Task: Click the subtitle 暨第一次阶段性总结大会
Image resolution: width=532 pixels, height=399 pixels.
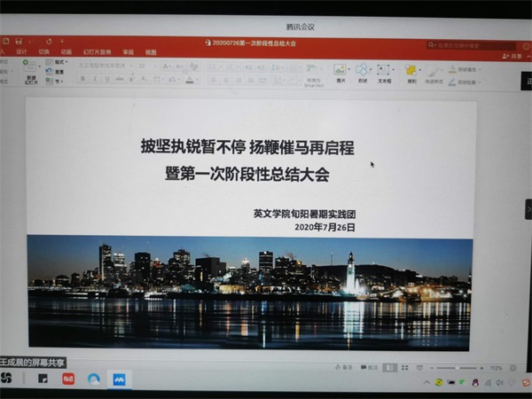Action: [247, 174]
